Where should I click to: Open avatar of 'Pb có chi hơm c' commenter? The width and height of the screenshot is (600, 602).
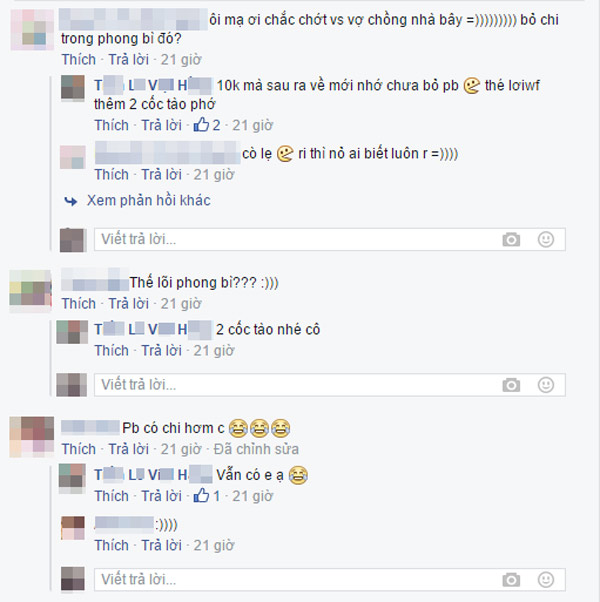(x=31, y=437)
